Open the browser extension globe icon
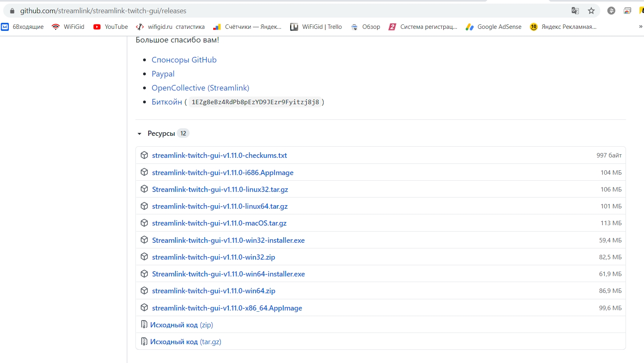Screen dimensions: 644x363 click(x=611, y=11)
